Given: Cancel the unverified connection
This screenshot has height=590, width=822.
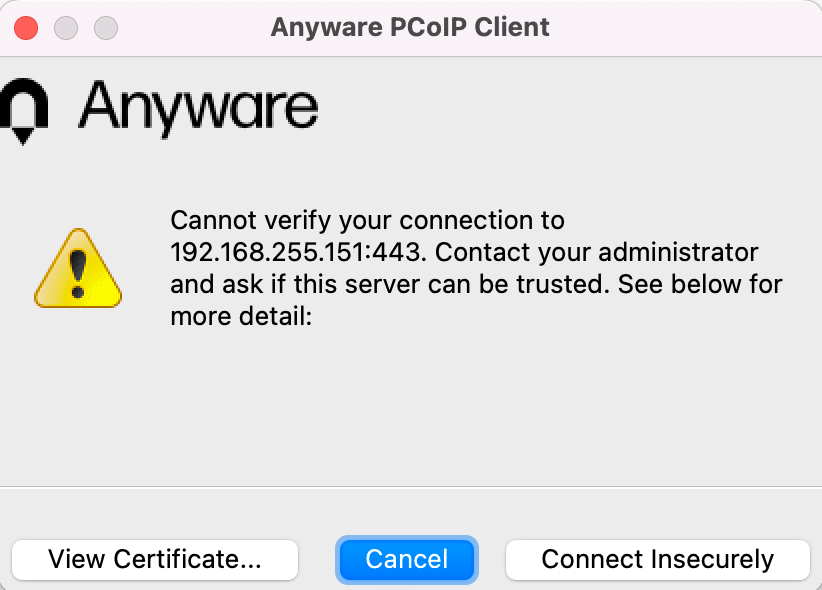Looking at the screenshot, I should pos(407,560).
